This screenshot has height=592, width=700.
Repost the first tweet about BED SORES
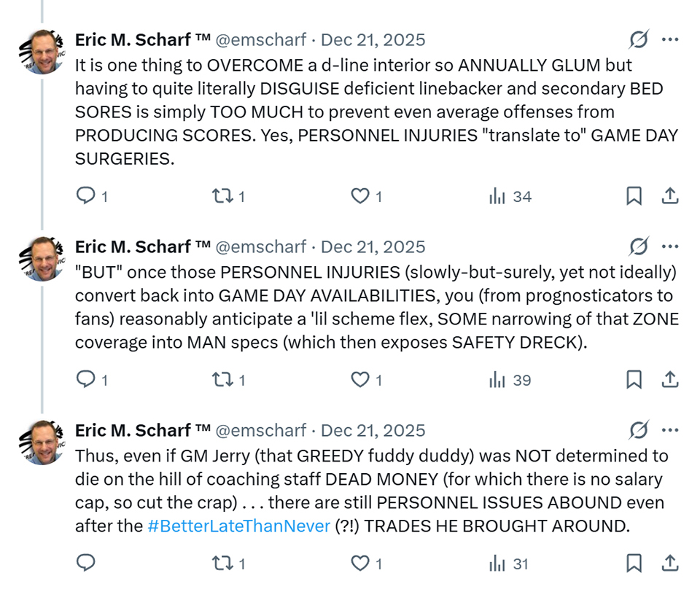tap(221, 195)
